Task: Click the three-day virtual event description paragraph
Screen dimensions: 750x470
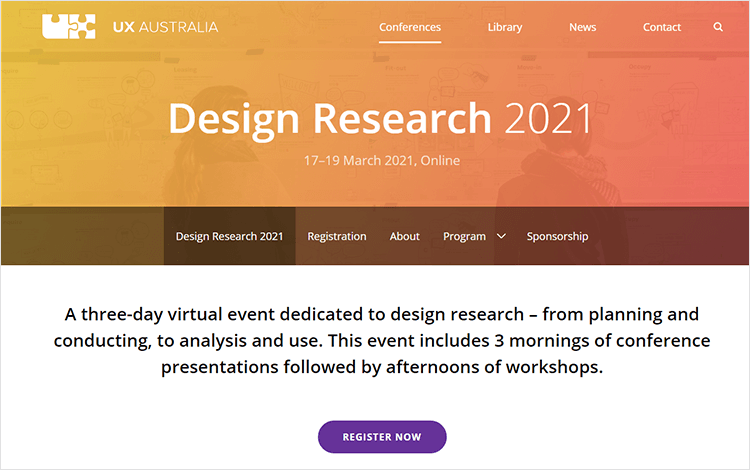Action: pyautogui.click(x=382, y=340)
